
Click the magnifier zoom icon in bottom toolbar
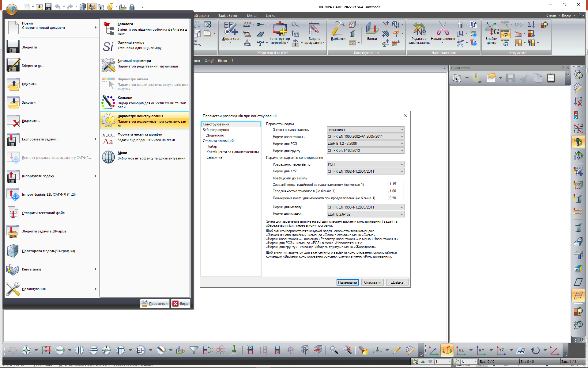click(334, 350)
